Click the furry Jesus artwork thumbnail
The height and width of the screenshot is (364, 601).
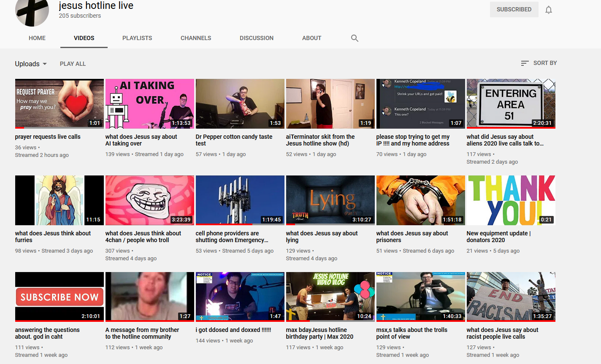tap(60, 200)
